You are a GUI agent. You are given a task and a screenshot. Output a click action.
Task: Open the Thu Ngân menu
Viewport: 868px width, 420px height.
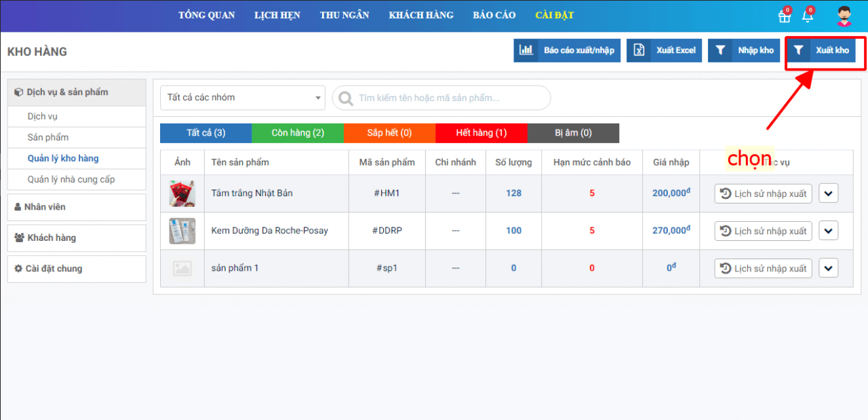(344, 16)
